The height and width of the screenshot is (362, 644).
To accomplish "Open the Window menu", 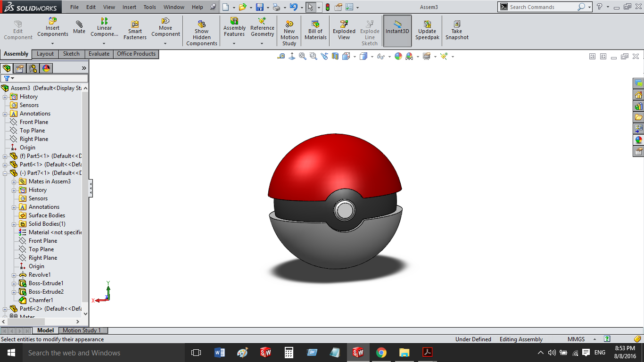I will click(174, 7).
